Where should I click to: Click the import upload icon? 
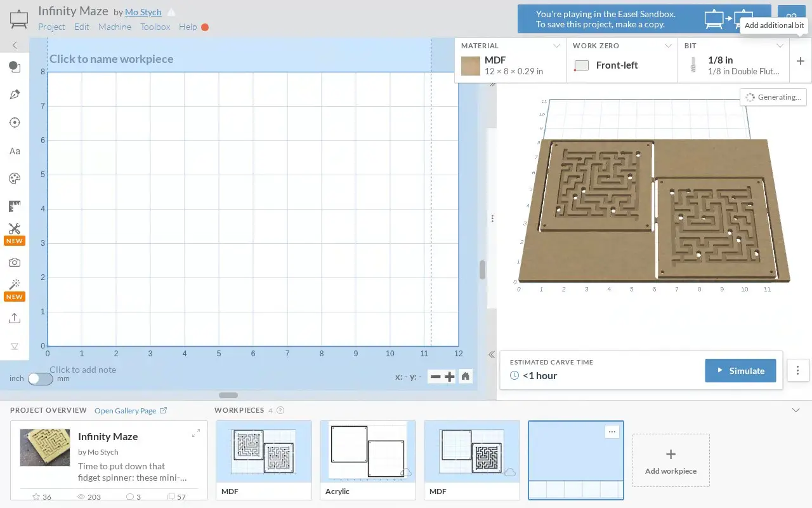click(15, 318)
